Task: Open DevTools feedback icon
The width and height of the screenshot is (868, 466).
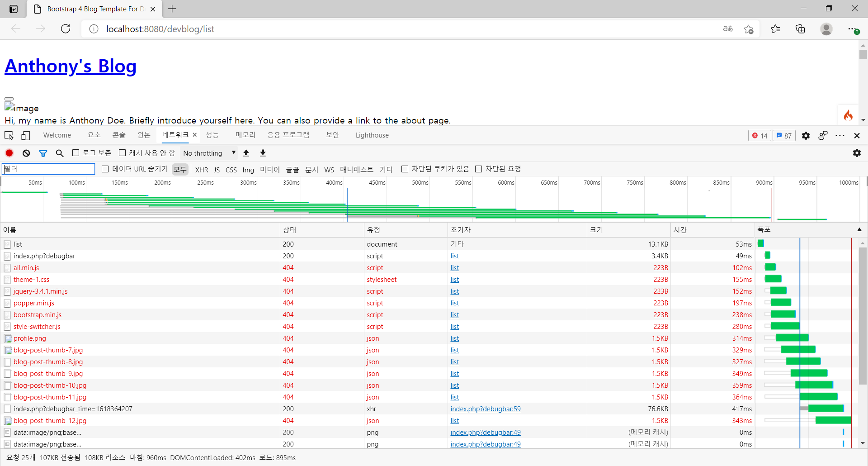Action: 823,135
